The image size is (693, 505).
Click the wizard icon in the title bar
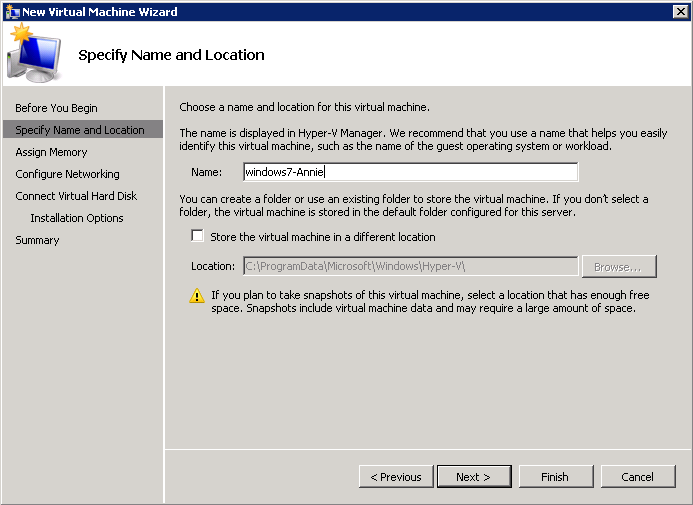(x=12, y=12)
